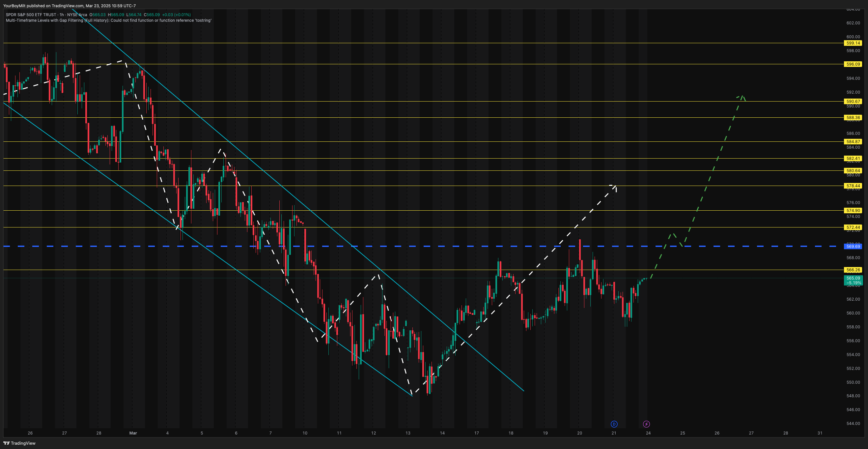868x449 pixels.
Task: Click the SPDR S&P 500 ETF TRUST title
Action: click(31, 15)
